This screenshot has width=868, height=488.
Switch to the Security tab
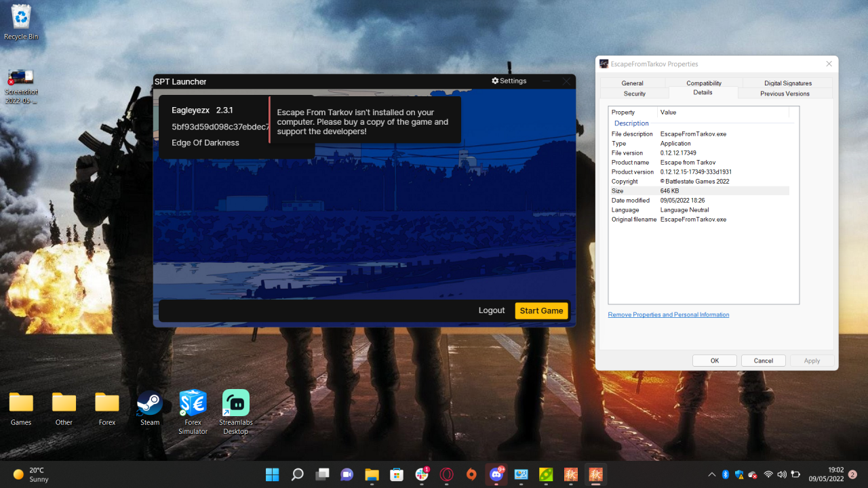pyautogui.click(x=635, y=94)
